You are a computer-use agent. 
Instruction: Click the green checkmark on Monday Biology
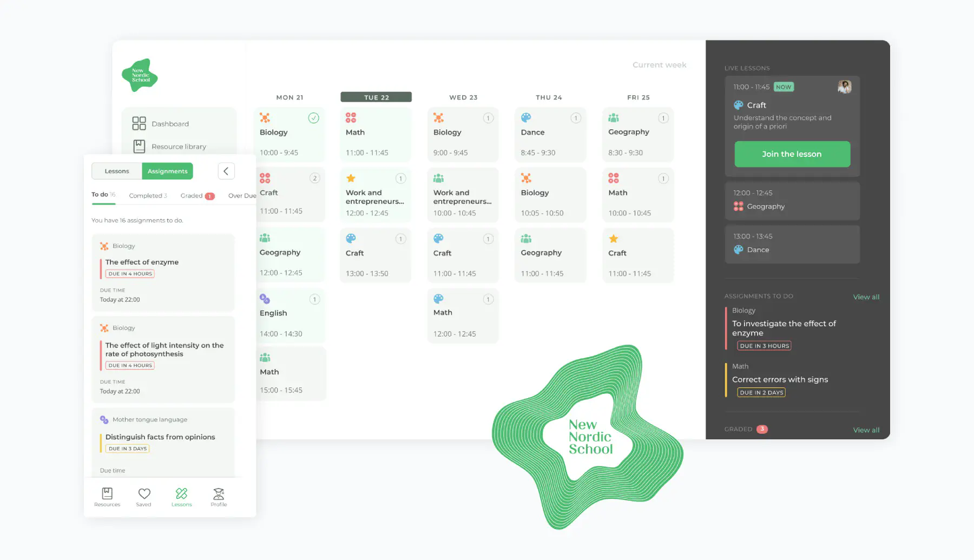(314, 118)
